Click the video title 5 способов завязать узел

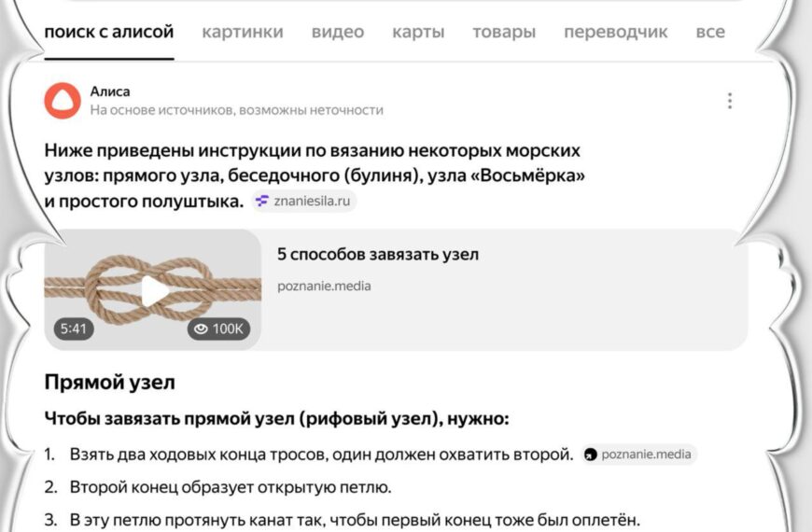(x=378, y=254)
